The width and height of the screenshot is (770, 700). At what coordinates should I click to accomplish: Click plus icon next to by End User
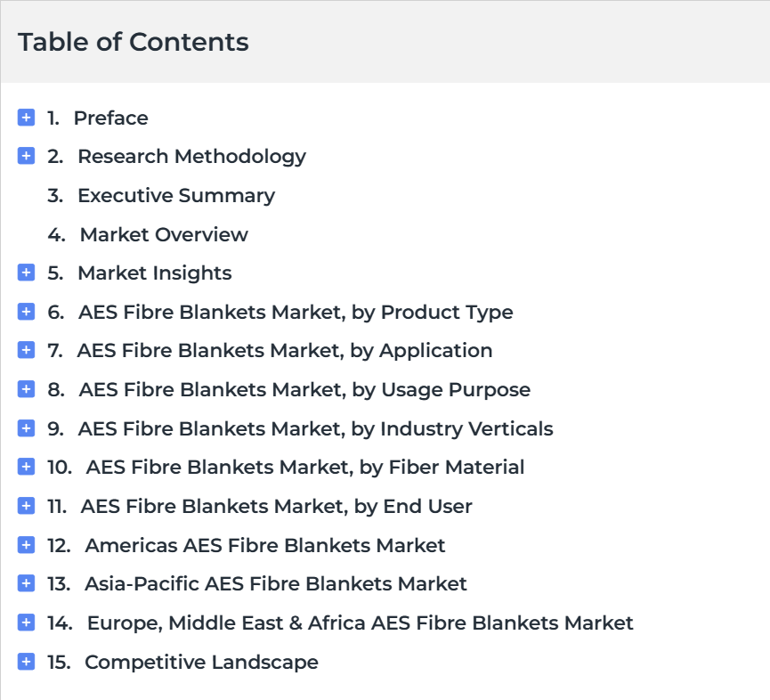pyautogui.click(x=26, y=506)
